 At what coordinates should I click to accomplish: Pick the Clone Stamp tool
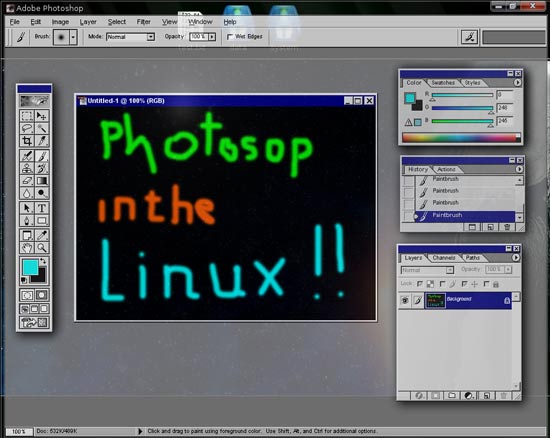point(27,168)
